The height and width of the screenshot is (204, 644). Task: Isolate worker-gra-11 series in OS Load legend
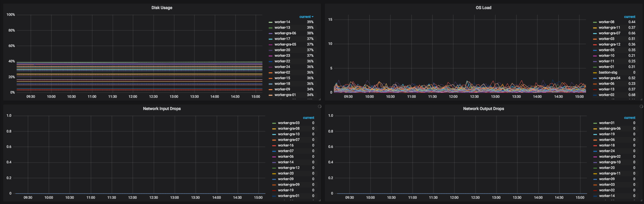[x=610, y=28]
